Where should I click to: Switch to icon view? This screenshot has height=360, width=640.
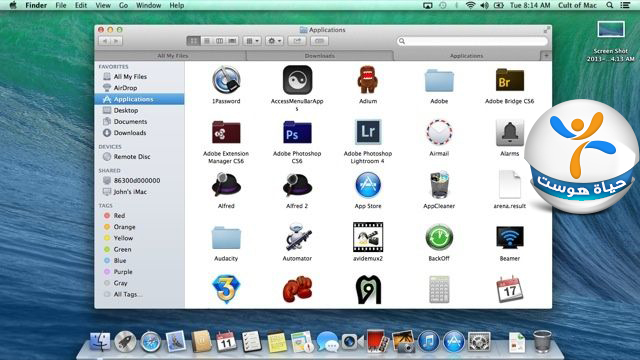[193, 41]
